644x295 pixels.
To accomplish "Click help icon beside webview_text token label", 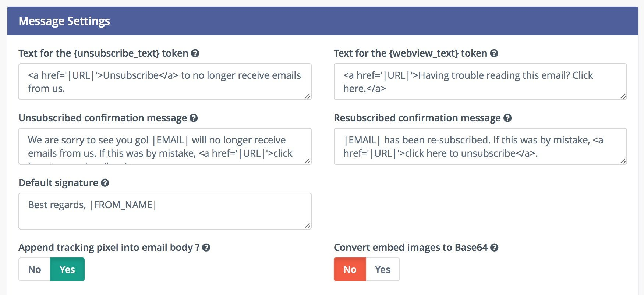I will click(494, 53).
